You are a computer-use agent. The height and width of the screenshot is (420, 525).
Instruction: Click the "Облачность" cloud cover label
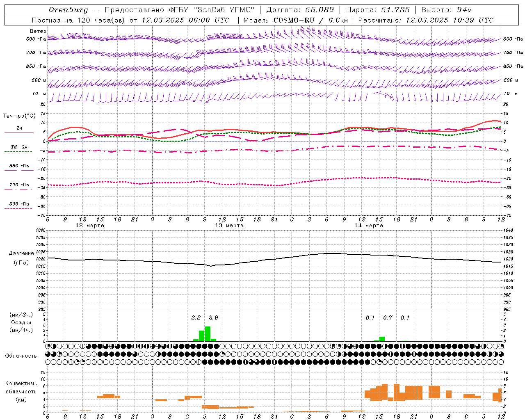21,356
